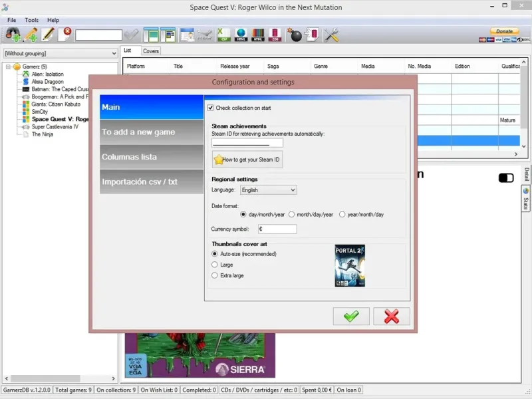
Task: Select the year/month/day date format
Action: [x=342, y=214]
